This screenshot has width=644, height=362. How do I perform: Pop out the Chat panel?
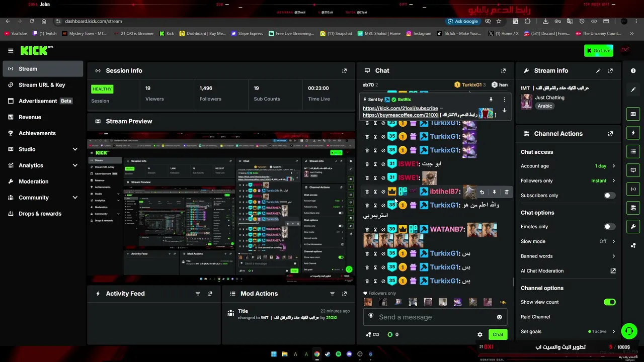coord(503,71)
